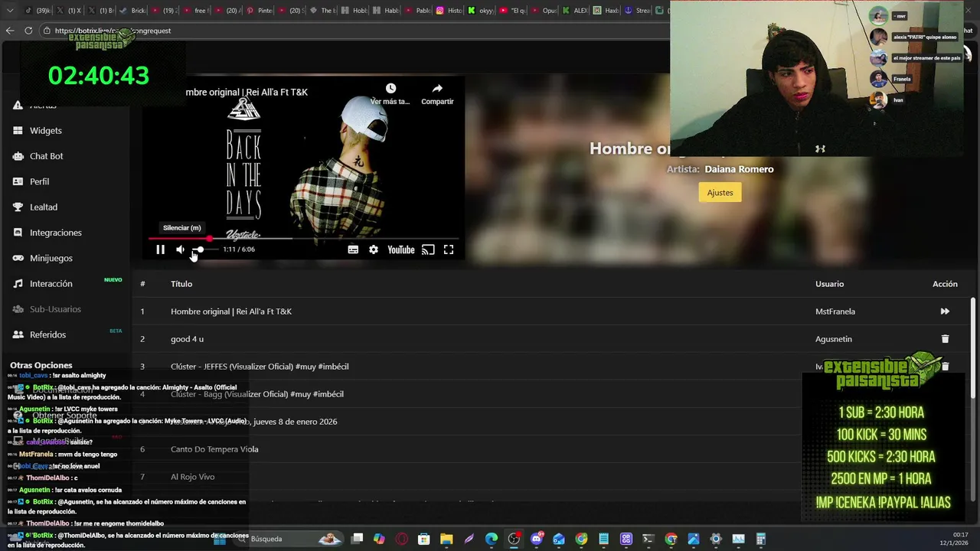Open Integraciones in the sidebar
980x551 pixels.
pyautogui.click(x=56, y=233)
